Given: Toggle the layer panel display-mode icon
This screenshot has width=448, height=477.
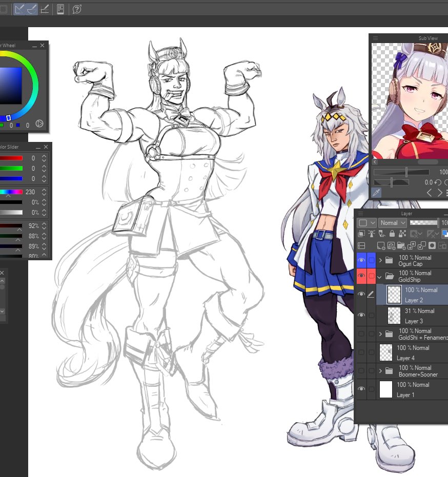Looking at the screenshot, I should point(361,245).
